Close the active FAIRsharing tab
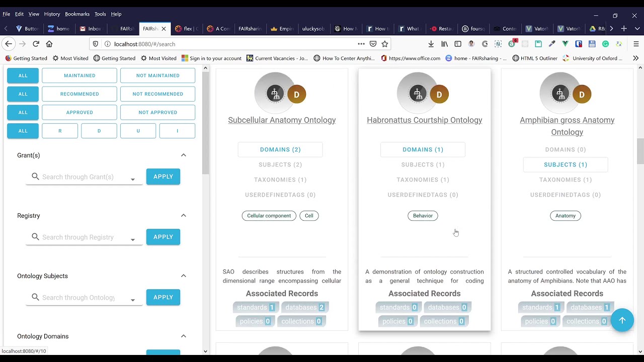Screen dimensions: 644x362 (164, 29)
